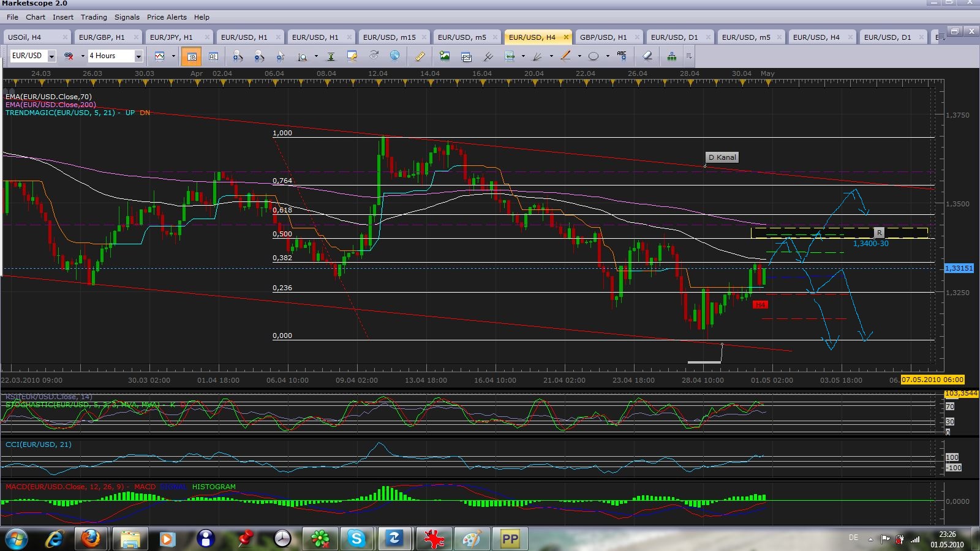Open the Chart menu
The height and width of the screenshot is (551, 980).
pos(36,17)
